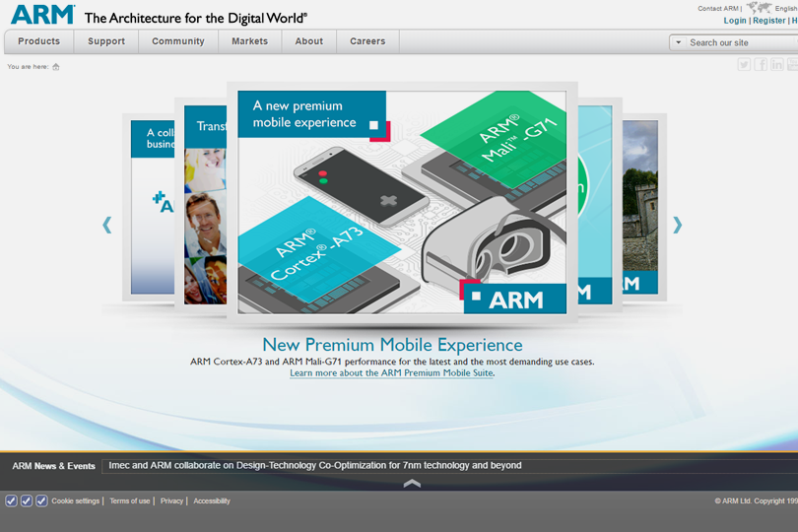Open the Cookie settings link
The height and width of the screenshot is (532, 798).
pos(75,500)
